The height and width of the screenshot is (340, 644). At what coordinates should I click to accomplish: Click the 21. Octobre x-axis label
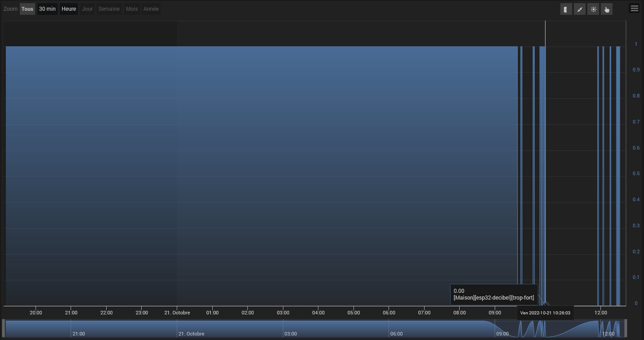click(177, 313)
